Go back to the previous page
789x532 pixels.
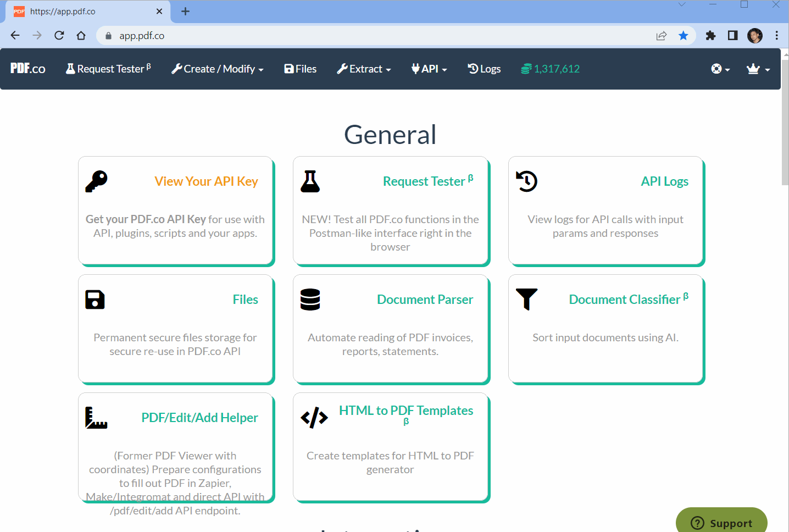[x=15, y=36]
